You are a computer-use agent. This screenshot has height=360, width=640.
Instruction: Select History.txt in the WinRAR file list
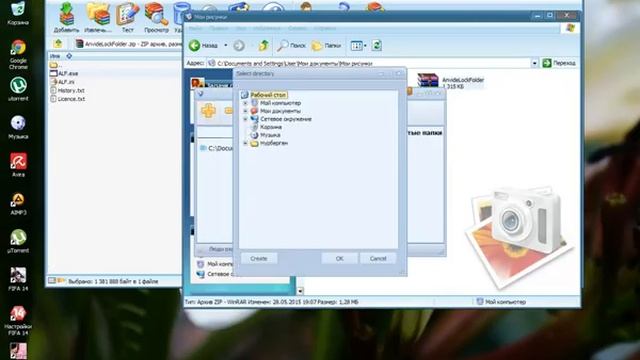click(67, 91)
